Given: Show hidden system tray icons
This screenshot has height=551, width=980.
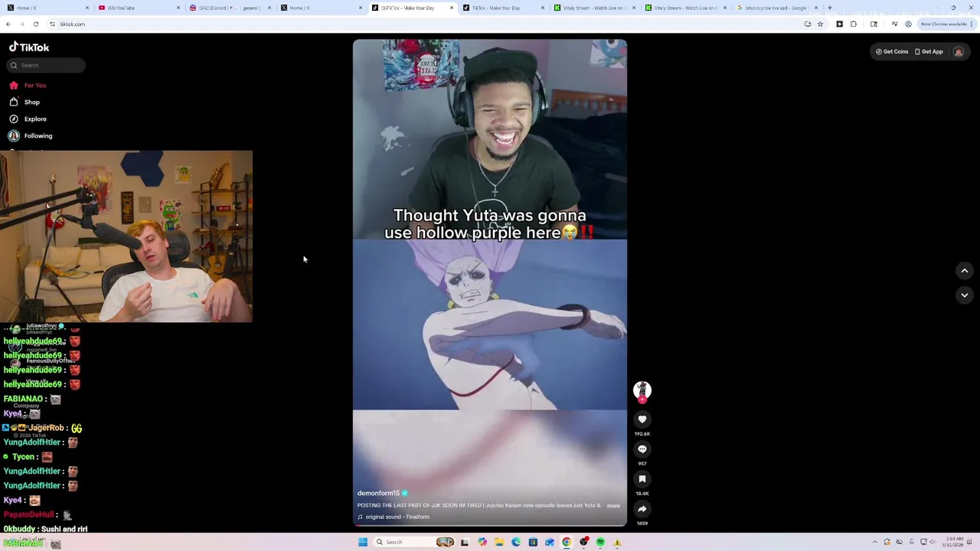Looking at the screenshot, I should click(x=874, y=542).
